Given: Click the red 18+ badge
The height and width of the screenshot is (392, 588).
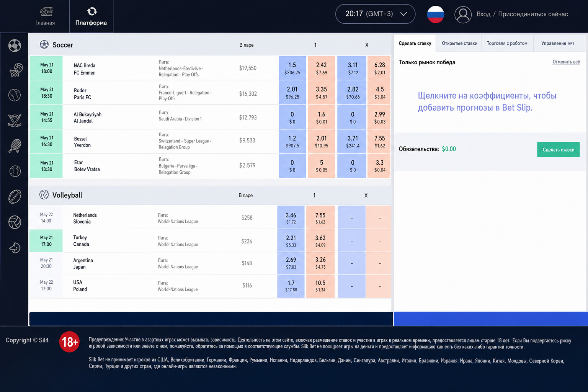Looking at the screenshot, I should point(69,341).
